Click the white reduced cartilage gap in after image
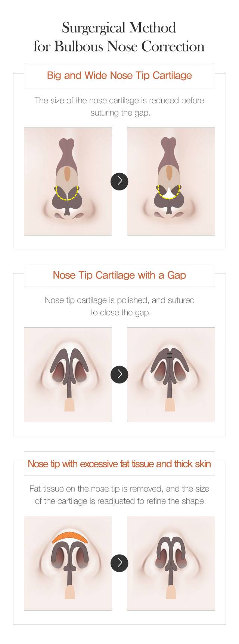239x644 pixels. point(169,193)
